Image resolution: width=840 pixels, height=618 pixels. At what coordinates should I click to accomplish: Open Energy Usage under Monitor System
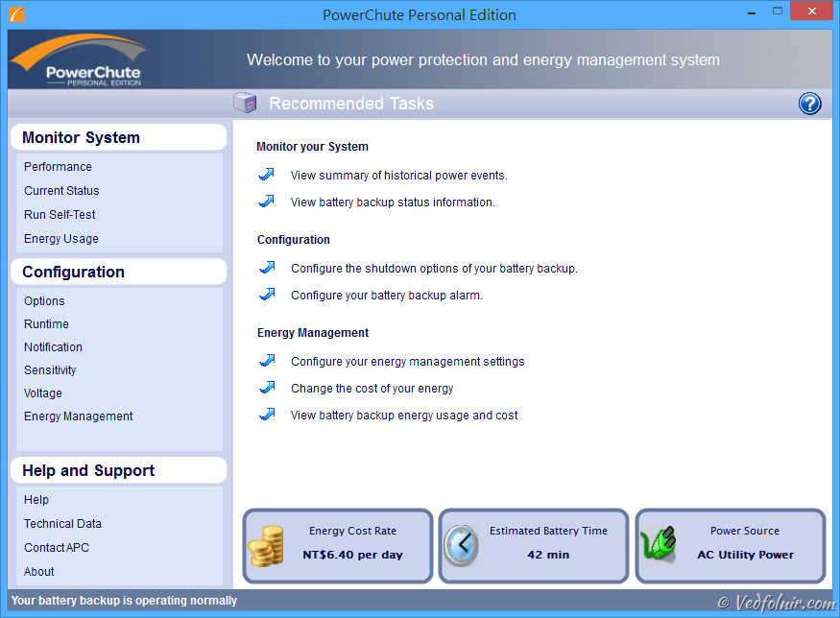pos(61,239)
